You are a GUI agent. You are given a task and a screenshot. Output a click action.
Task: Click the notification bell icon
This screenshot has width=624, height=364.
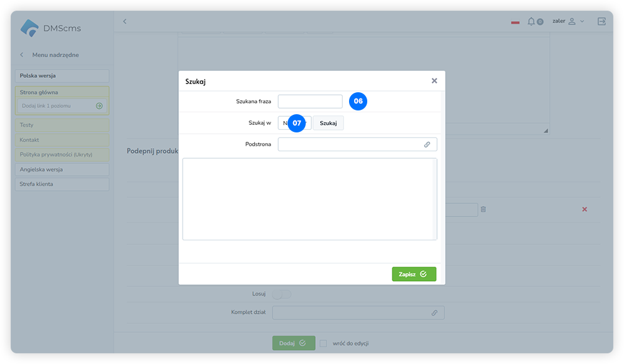click(x=531, y=21)
